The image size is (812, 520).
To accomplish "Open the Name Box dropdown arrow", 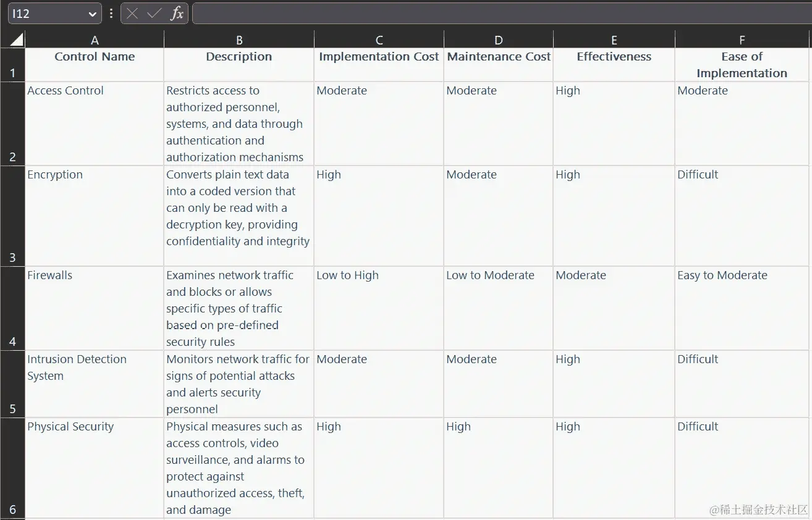I will 92,14.
